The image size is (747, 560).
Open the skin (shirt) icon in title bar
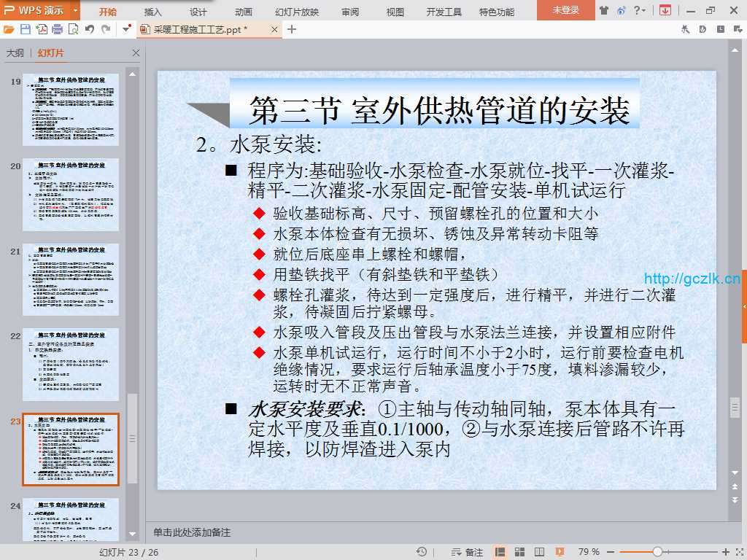604,10
